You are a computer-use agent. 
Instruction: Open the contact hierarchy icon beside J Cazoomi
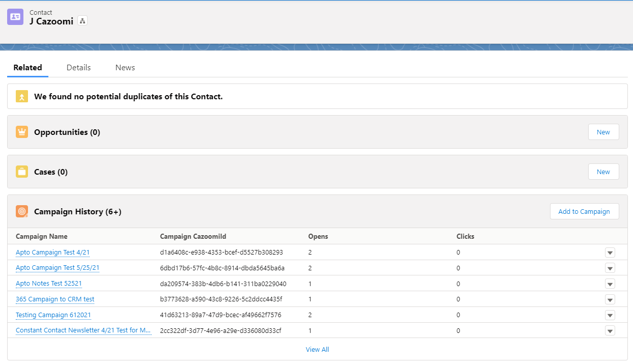[82, 21]
